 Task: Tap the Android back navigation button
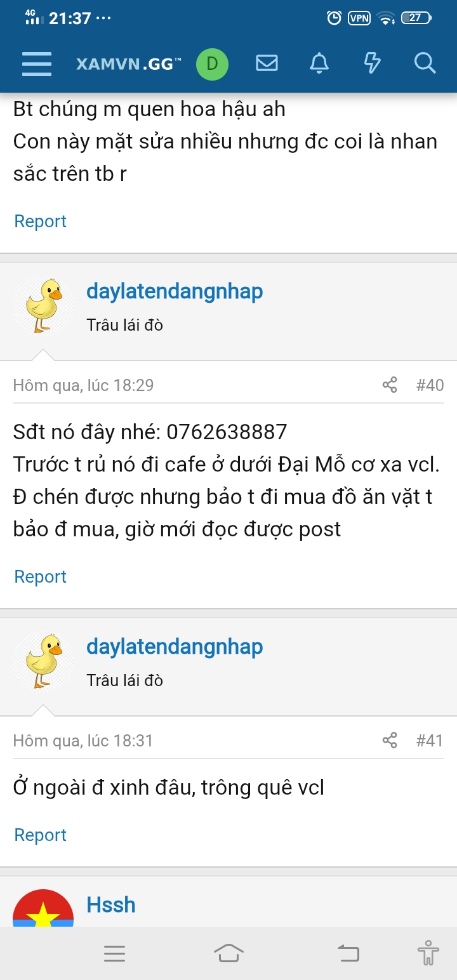tap(348, 953)
